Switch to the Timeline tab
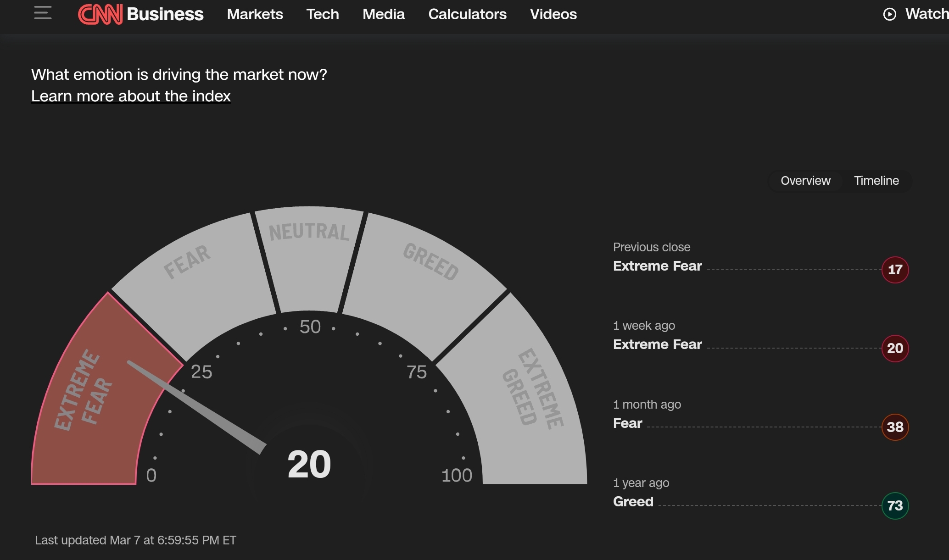Image resolution: width=949 pixels, height=560 pixels. point(876,181)
